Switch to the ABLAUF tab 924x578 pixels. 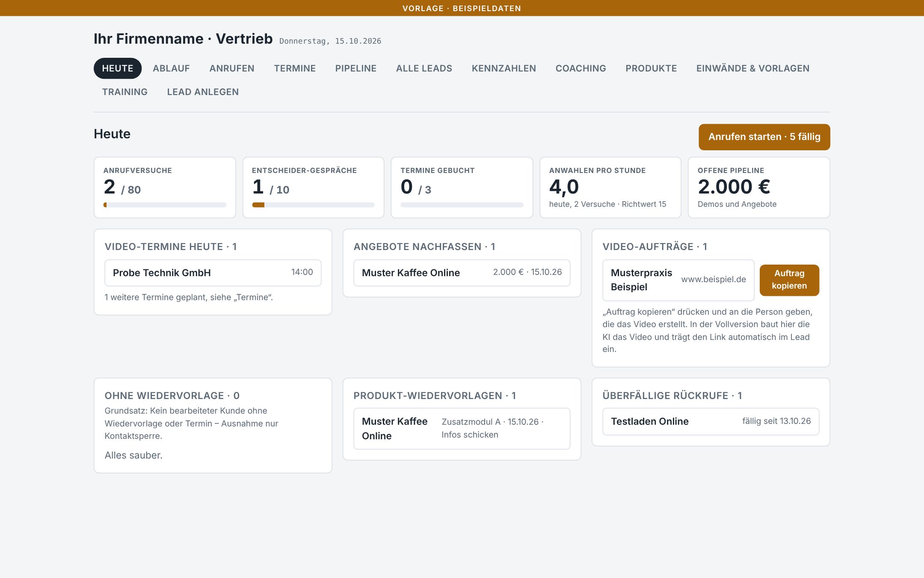pos(171,69)
